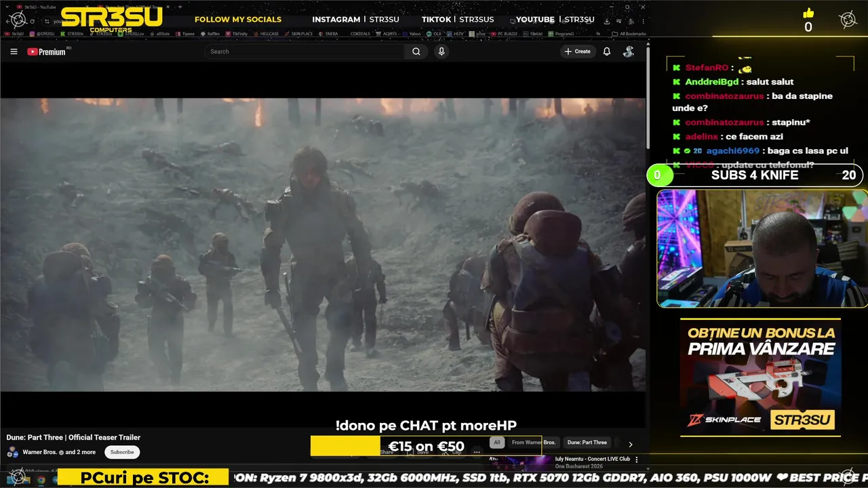Open options for Iuly Neamtu concert video
This screenshot has width=868, height=488.
(636, 460)
